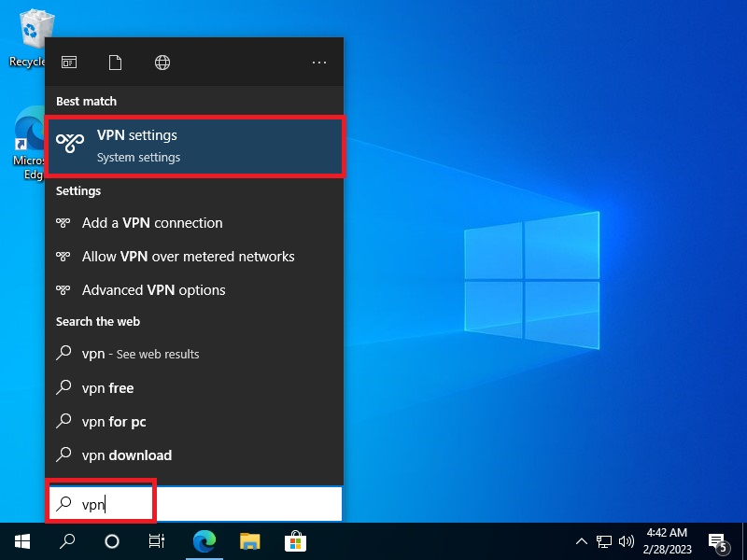The image size is (747, 560).
Task: Filter search results by Apps icon
Action: coord(69,63)
